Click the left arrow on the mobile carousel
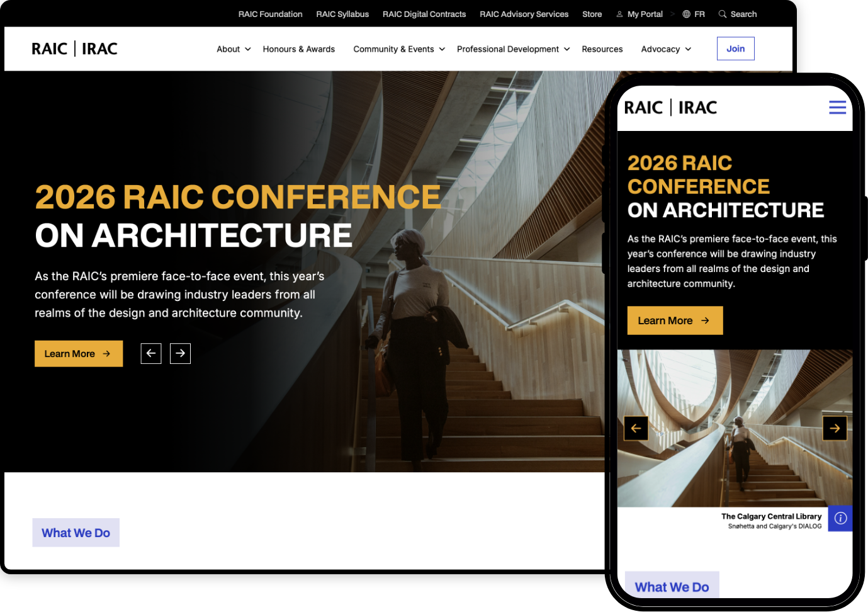The width and height of the screenshot is (868, 612). pos(636,428)
